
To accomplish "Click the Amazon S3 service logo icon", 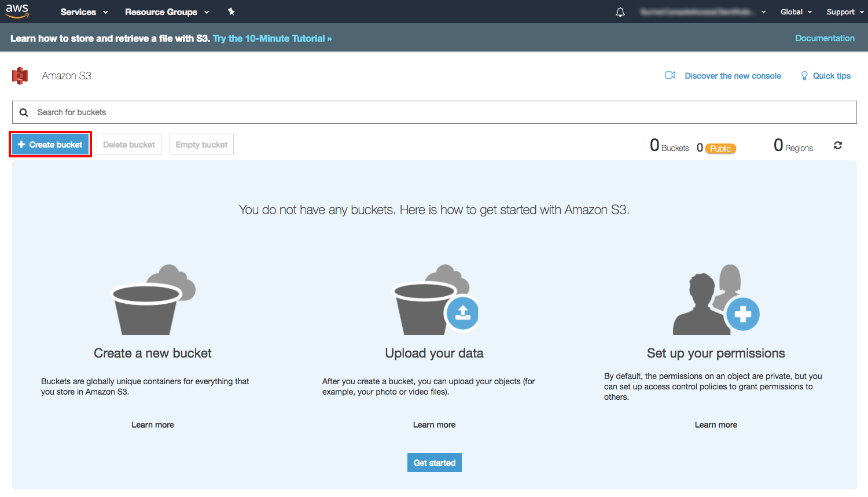I will [20, 75].
